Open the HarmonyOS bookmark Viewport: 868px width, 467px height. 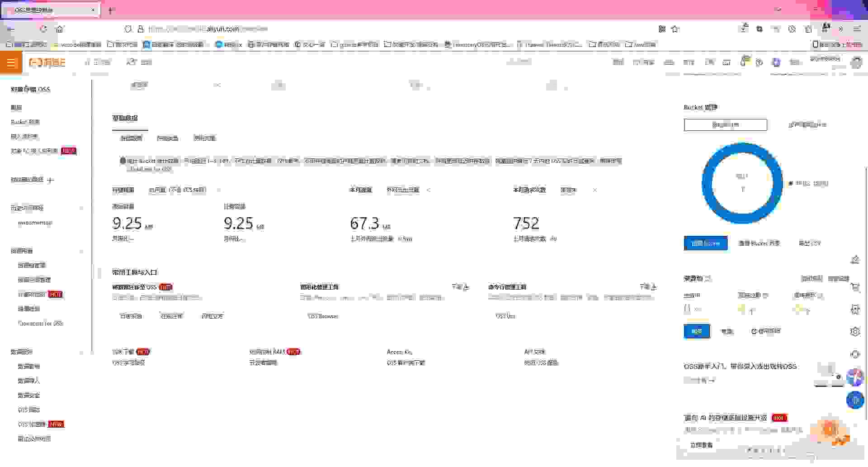478,44
